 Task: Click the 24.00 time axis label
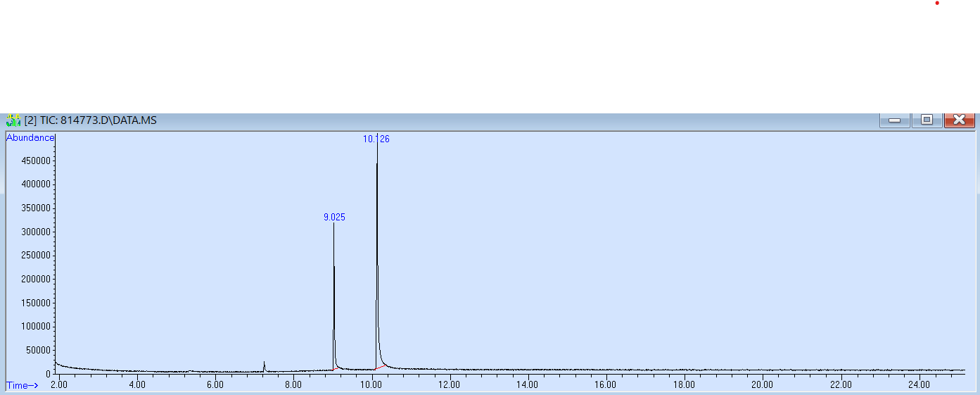click(x=919, y=384)
